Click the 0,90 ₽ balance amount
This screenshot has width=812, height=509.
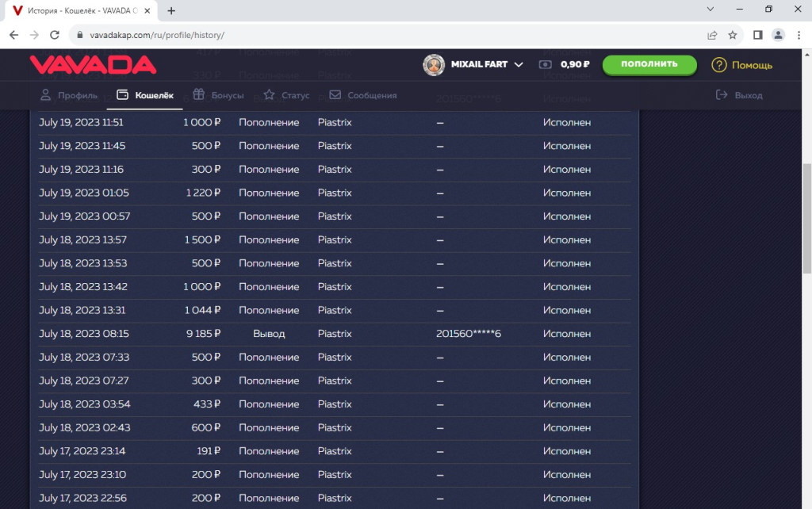tap(575, 65)
